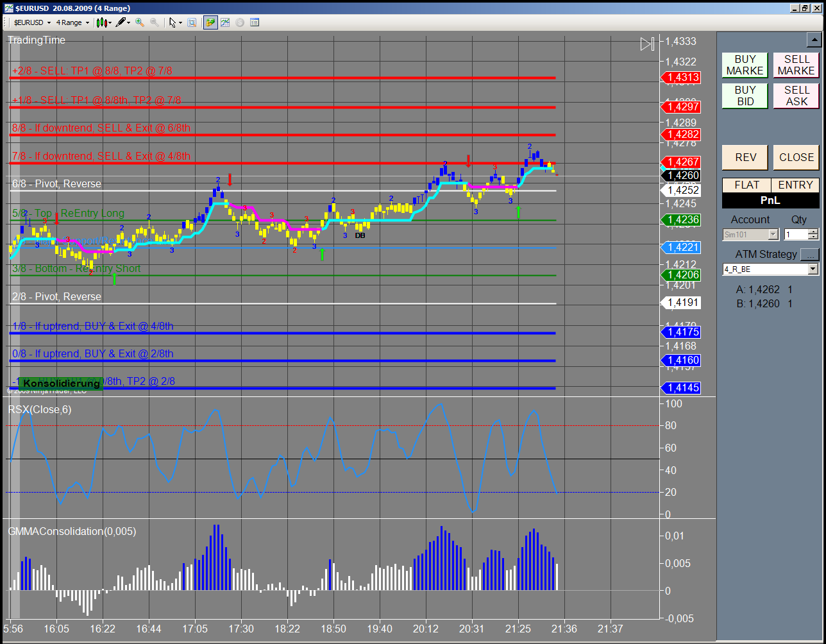Click the 1,4267 red price marker
The width and height of the screenshot is (826, 644).
point(680,162)
